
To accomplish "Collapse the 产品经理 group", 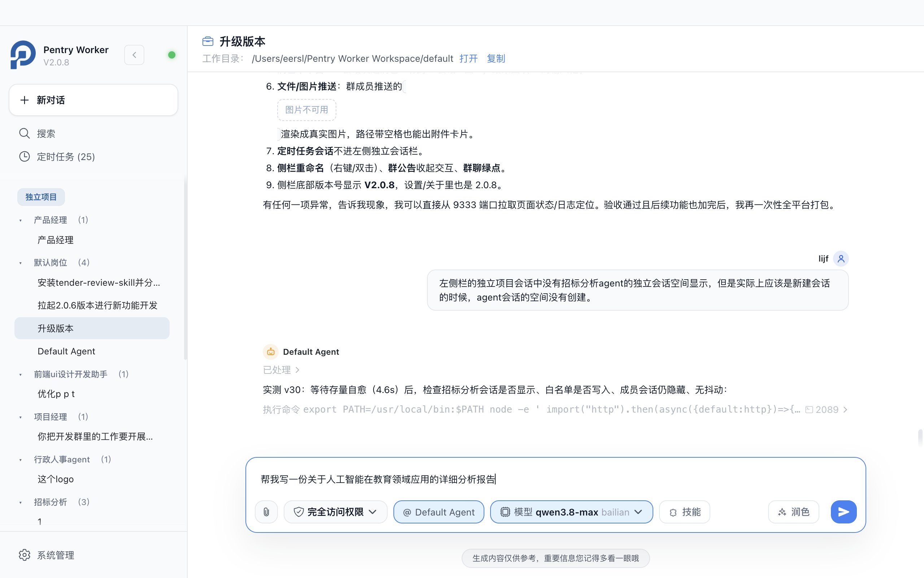I will (x=21, y=220).
